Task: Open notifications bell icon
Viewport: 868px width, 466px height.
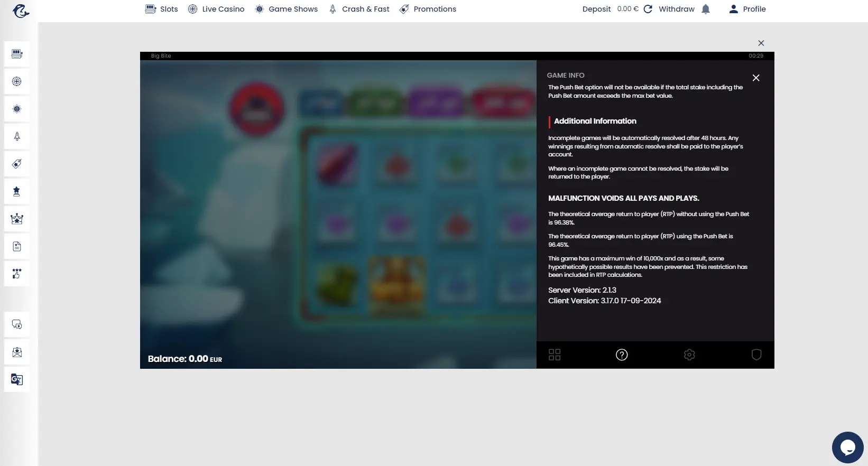Action: pyautogui.click(x=706, y=9)
